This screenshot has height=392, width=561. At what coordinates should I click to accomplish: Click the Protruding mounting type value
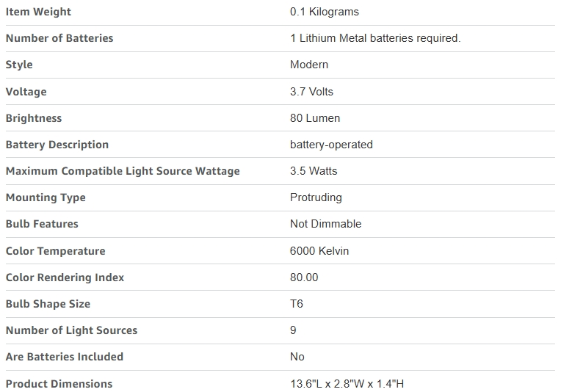click(x=316, y=197)
